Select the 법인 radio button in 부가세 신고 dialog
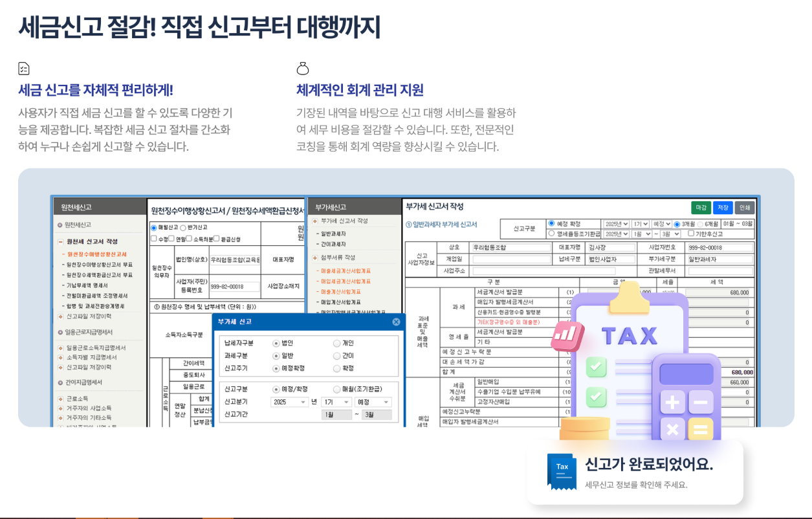Screen dimensions: 812x519 click(276, 343)
